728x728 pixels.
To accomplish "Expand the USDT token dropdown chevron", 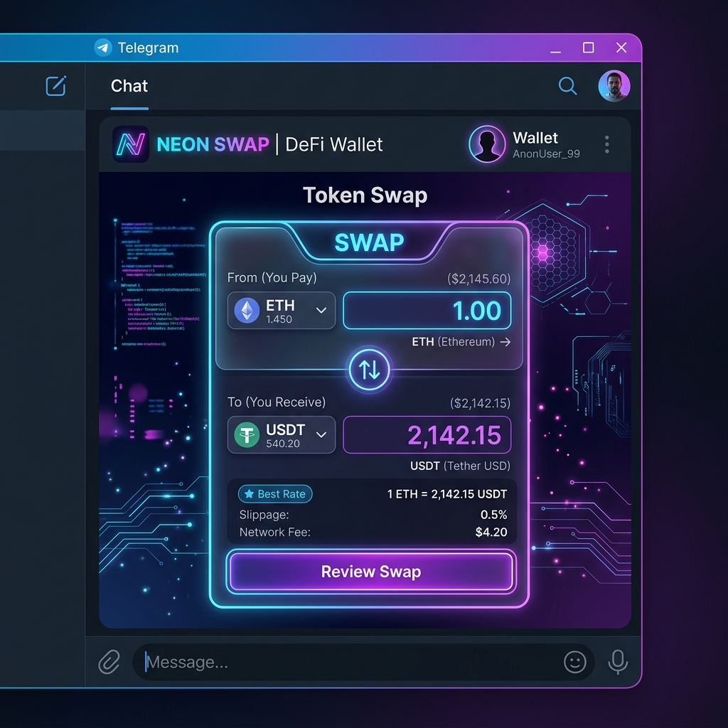I will tap(321, 434).
